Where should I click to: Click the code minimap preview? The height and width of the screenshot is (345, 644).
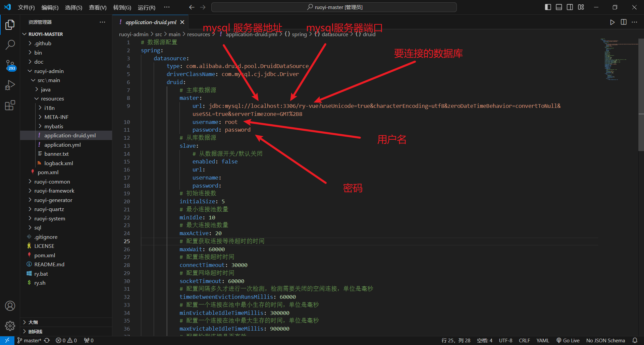[619, 60]
